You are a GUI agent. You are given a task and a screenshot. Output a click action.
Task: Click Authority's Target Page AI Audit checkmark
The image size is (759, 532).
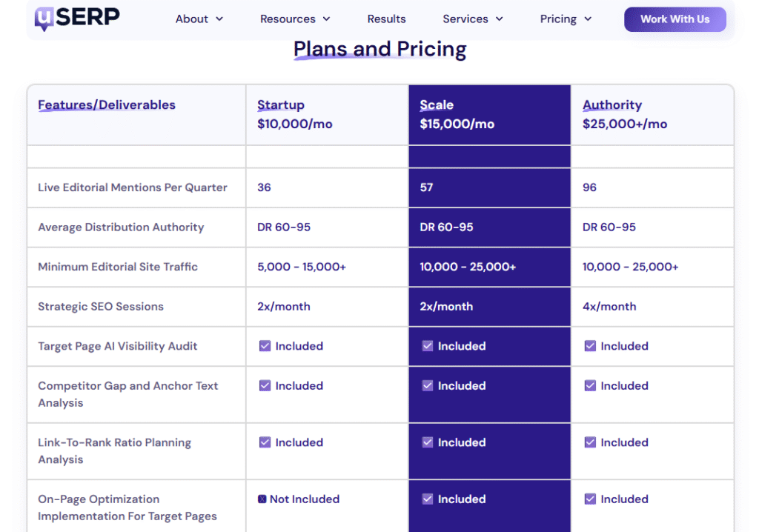[x=590, y=346]
